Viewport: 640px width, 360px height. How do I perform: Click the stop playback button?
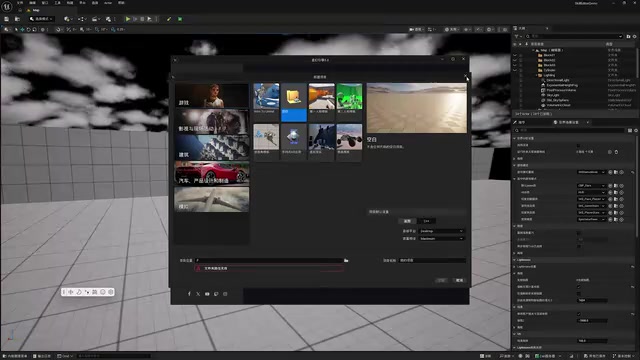[142, 19]
